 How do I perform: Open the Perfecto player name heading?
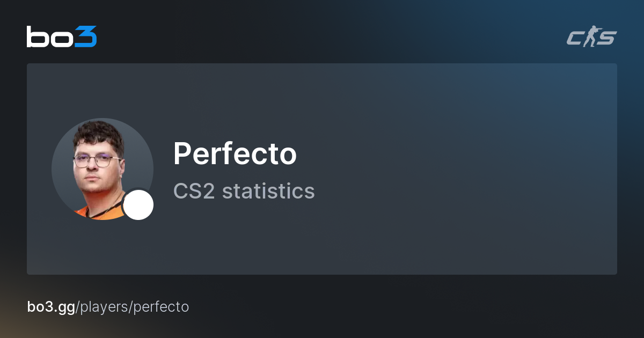tap(235, 155)
